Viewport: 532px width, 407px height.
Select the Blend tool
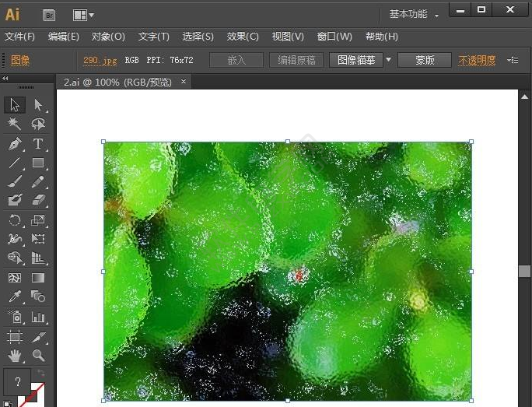(38, 296)
